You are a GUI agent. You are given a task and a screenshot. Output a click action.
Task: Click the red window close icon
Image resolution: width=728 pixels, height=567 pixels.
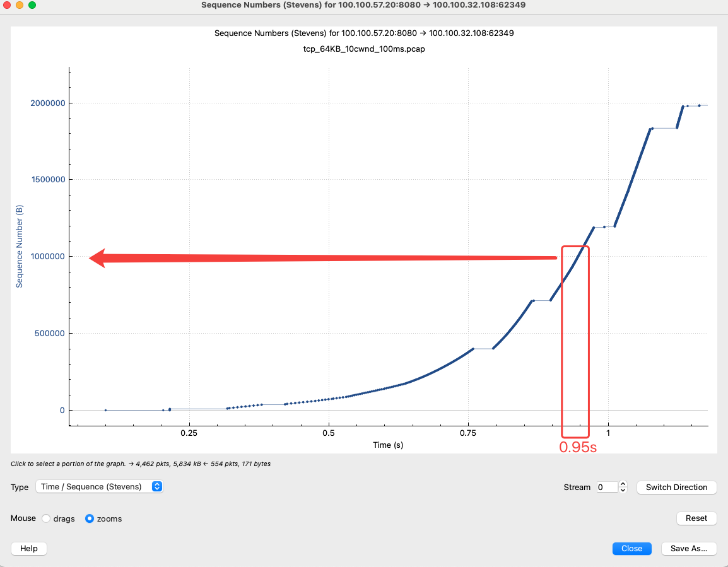8,5
